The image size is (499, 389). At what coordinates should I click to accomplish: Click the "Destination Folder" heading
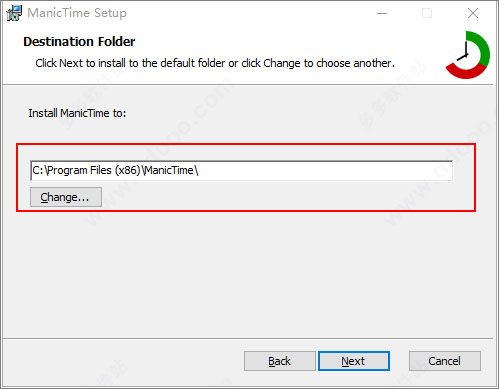79,42
